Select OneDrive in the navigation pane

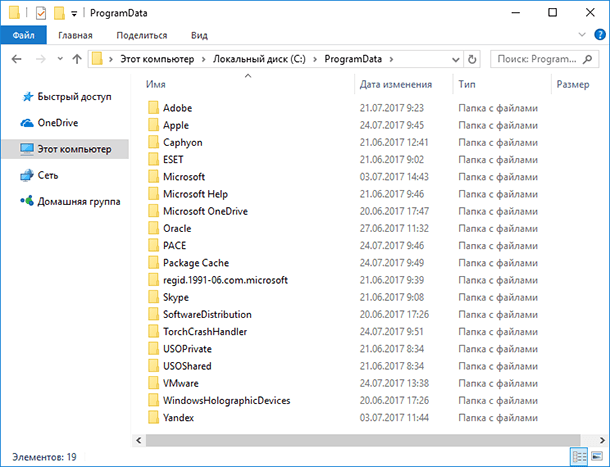tap(57, 123)
